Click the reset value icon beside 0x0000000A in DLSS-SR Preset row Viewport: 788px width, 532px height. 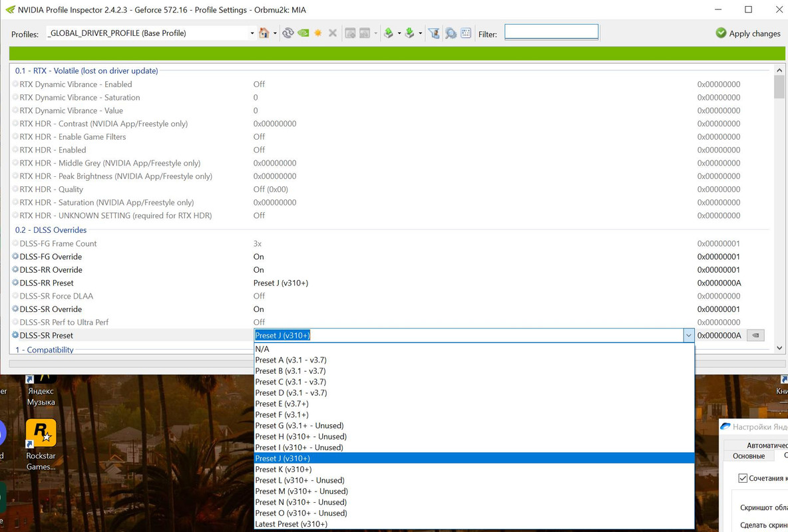(x=755, y=335)
